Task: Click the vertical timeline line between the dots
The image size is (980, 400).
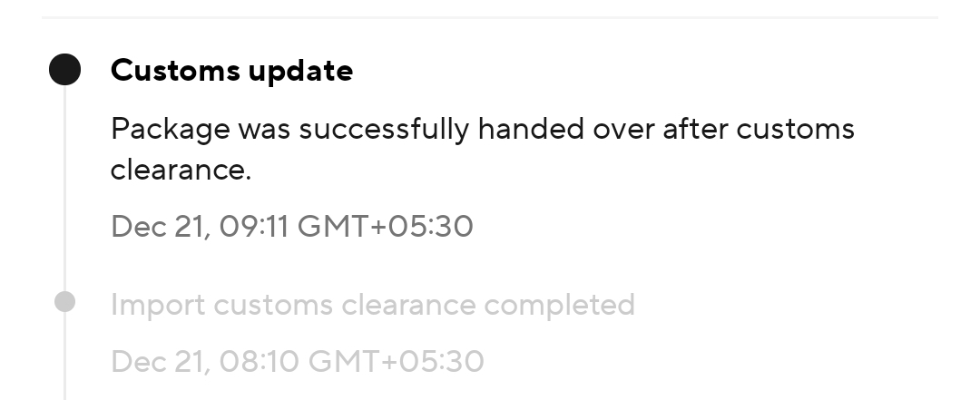Action: 65,188
